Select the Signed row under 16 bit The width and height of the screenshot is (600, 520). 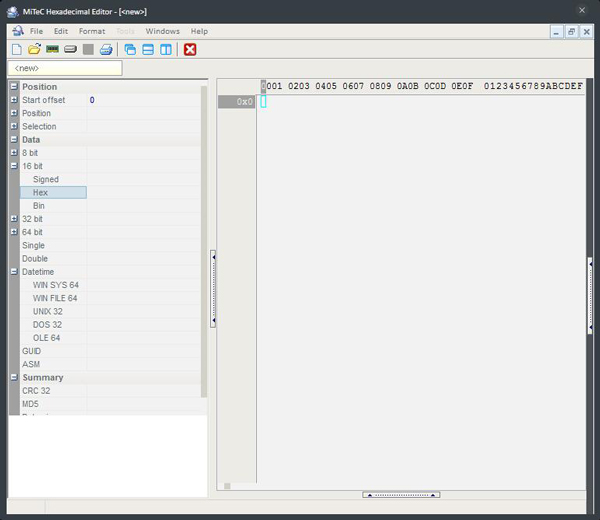coord(110,179)
